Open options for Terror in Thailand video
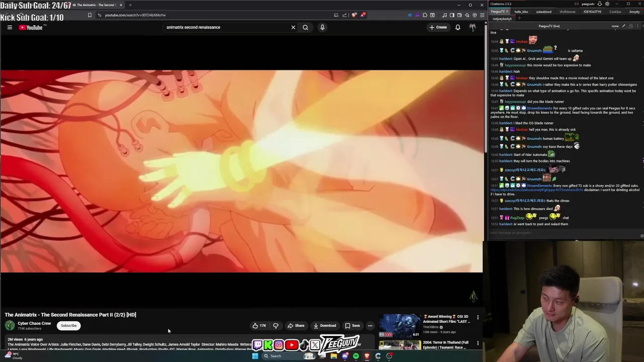Screen dimensions: 644x362 click(x=478, y=343)
